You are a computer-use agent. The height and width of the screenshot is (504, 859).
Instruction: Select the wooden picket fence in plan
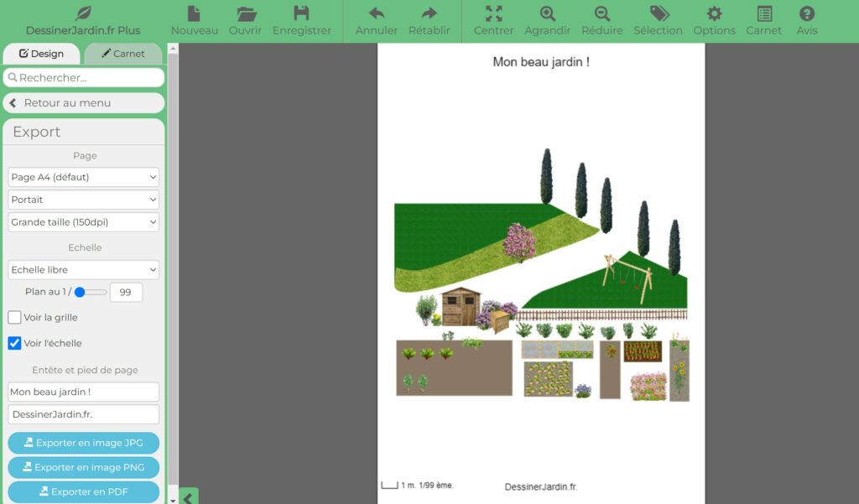[602, 315]
